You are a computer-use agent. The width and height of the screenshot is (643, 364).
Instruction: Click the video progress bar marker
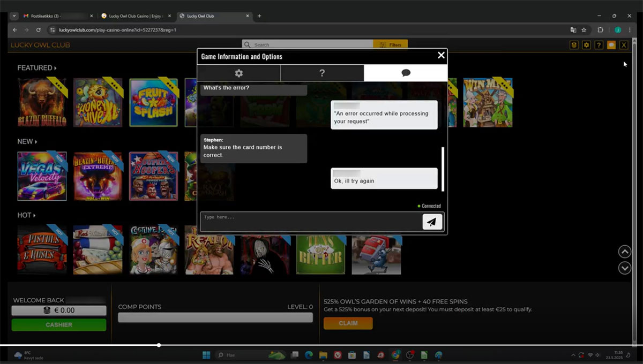[x=159, y=345]
